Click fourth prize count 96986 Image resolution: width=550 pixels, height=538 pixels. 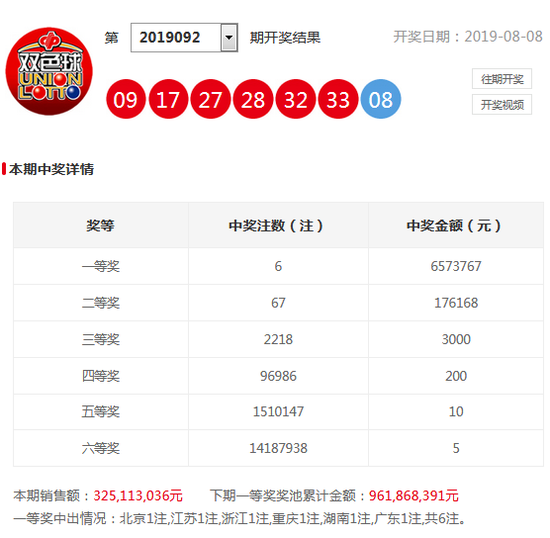(x=278, y=376)
